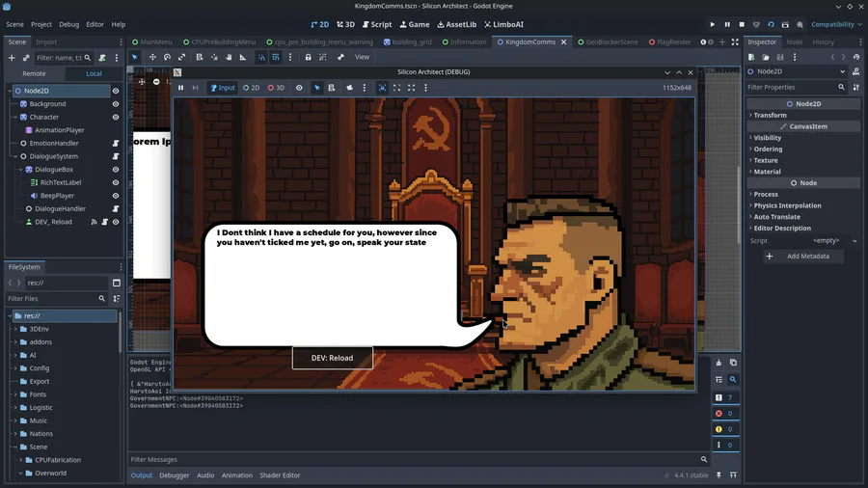This screenshot has height=488, width=868.
Task: Toggle error messages filter showing 0
Action: [x=725, y=414]
